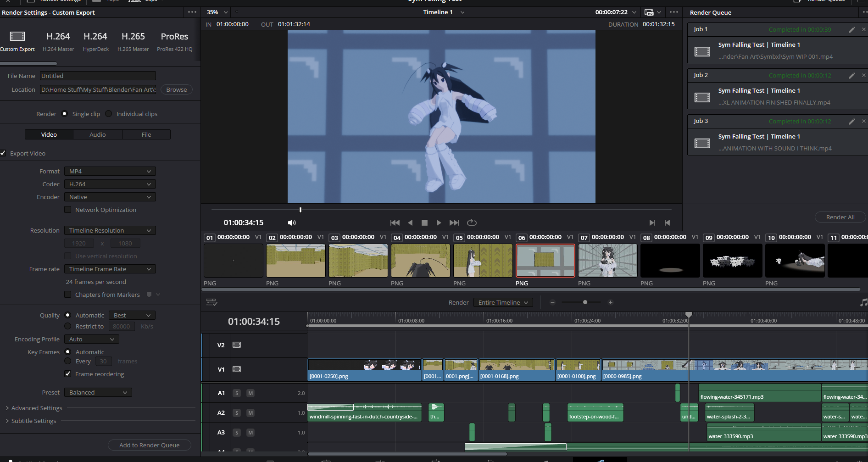This screenshot has height=462, width=868.
Task: Jump to last frame in viewer
Action: (454, 223)
